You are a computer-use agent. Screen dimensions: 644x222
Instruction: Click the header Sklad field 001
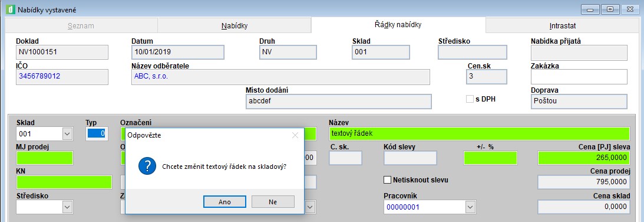point(381,53)
